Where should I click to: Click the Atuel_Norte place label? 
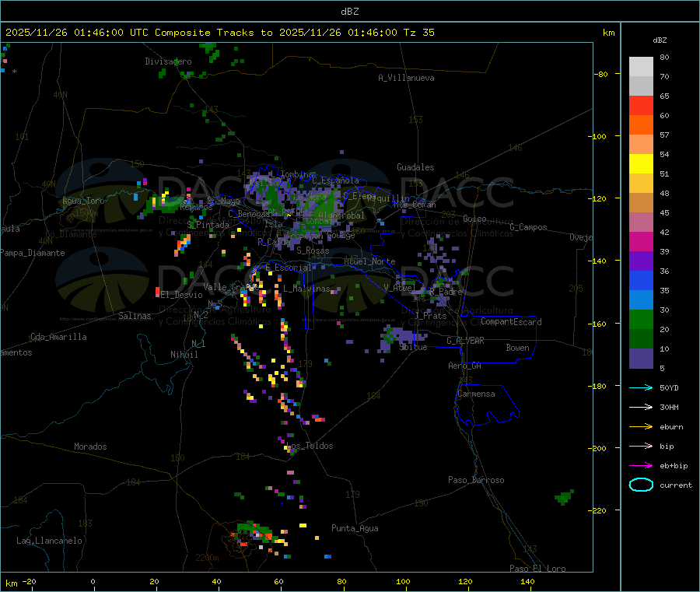pyautogui.click(x=369, y=261)
